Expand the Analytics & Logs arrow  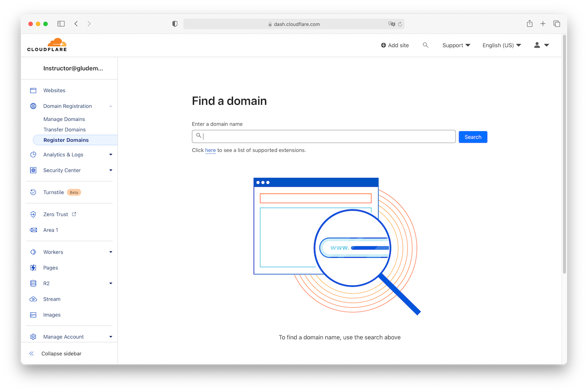pyautogui.click(x=111, y=155)
